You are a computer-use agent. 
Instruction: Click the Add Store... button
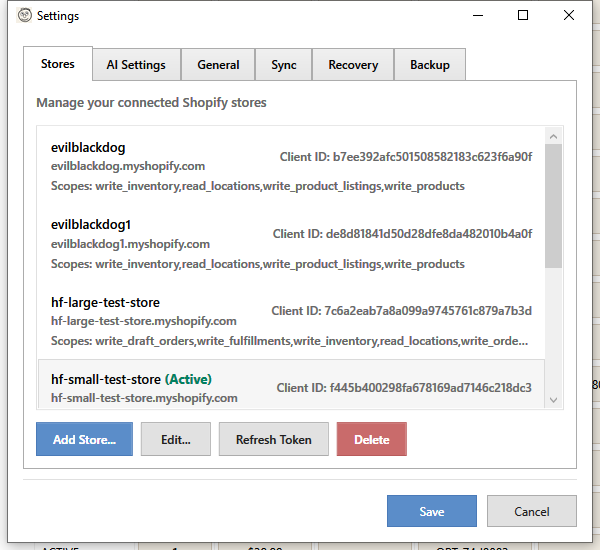pos(85,439)
